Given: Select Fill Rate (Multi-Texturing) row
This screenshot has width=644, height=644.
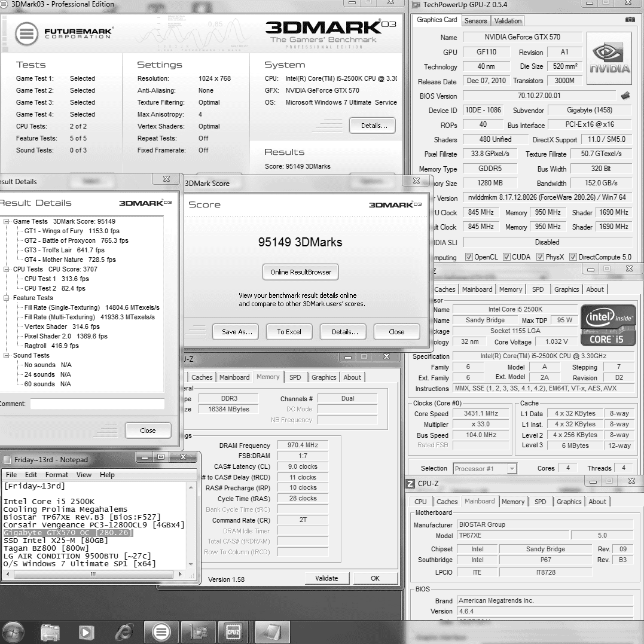Looking at the screenshot, I should tap(90, 317).
